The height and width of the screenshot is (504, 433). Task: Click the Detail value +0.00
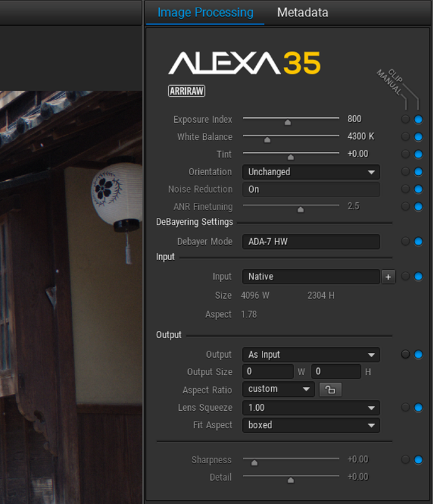click(x=358, y=477)
